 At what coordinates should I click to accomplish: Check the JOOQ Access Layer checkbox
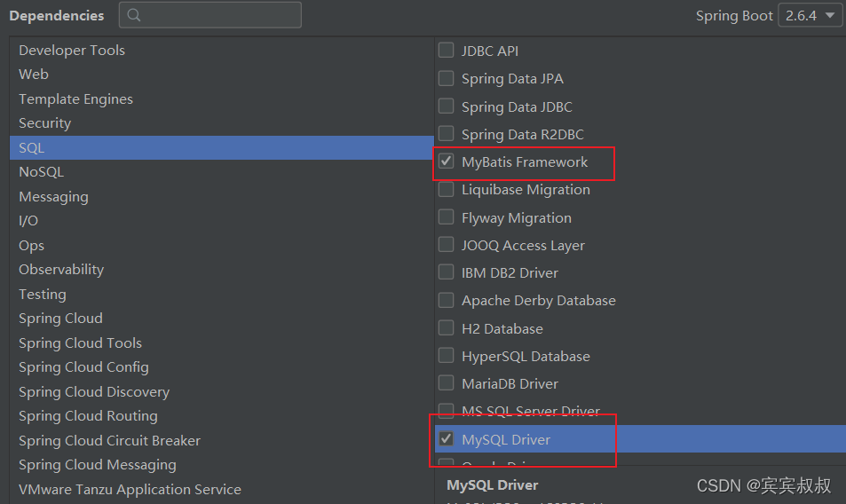coord(447,245)
